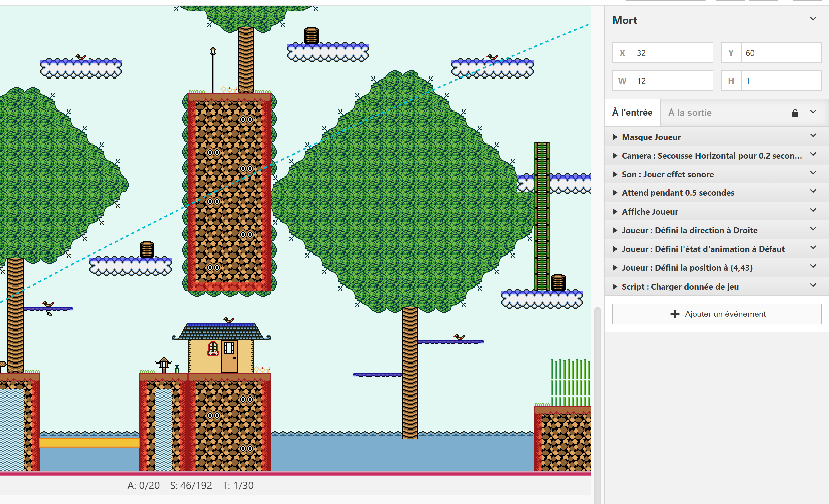Select the red arched house window
Viewport: 829px width, 504px height.
[x=213, y=348]
